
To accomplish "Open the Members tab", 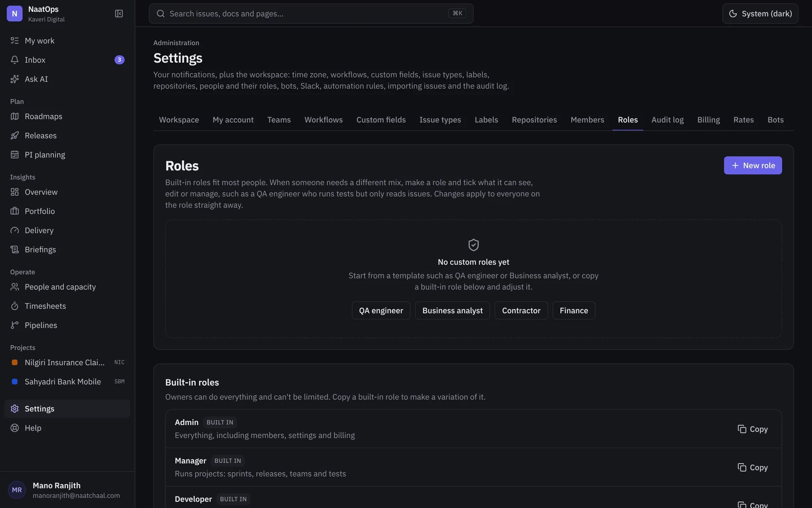I will tap(587, 120).
